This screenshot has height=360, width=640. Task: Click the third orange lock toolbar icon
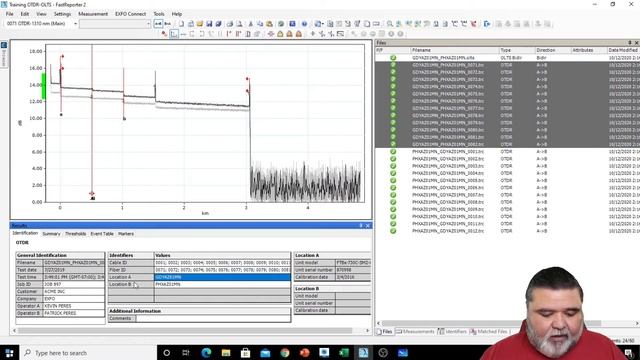tap(299, 34)
